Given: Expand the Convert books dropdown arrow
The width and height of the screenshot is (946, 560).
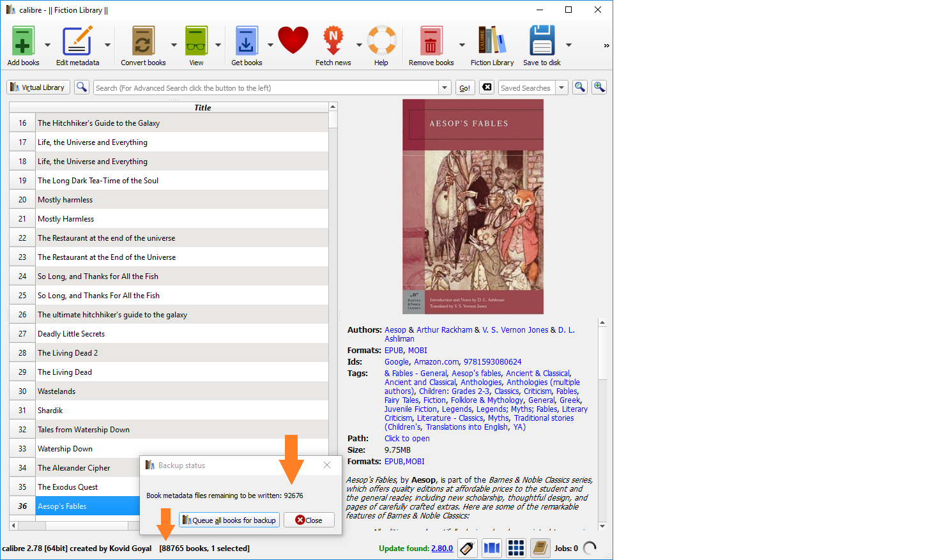Looking at the screenshot, I should click(x=174, y=45).
